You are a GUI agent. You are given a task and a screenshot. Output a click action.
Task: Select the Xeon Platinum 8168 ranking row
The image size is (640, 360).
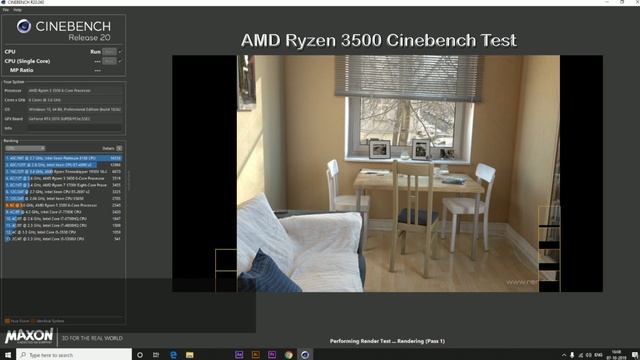[x=63, y=158]
